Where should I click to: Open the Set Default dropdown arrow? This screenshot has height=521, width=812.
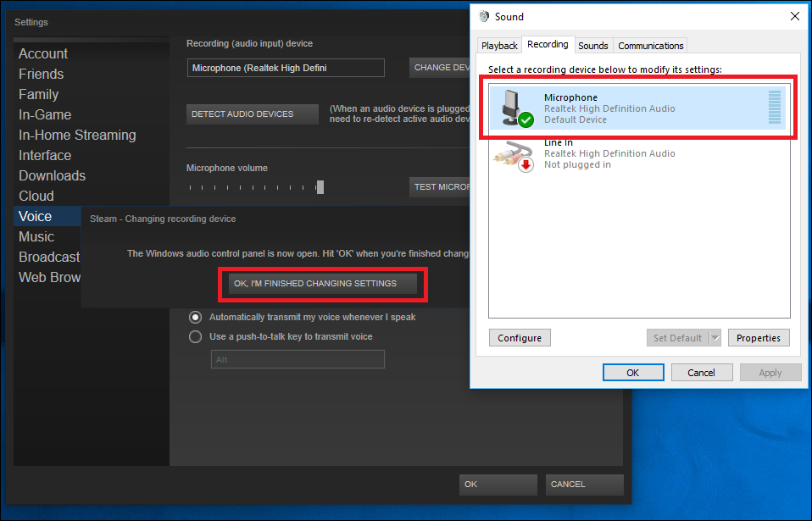click(x=715, y=338)
